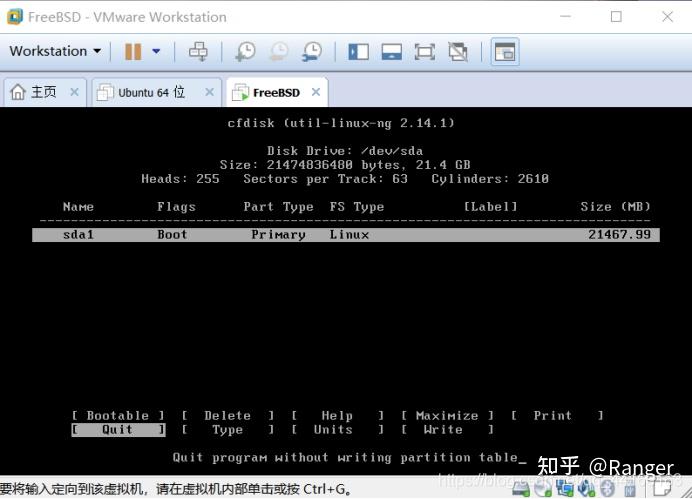Toggle the thumbnail bar view icon
This screenshot has width=692, height=499.
(391, 52)
